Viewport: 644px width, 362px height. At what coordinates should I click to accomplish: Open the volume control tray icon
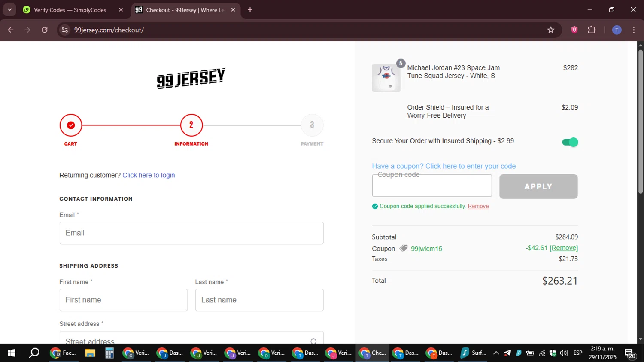(x=564, y=353)
